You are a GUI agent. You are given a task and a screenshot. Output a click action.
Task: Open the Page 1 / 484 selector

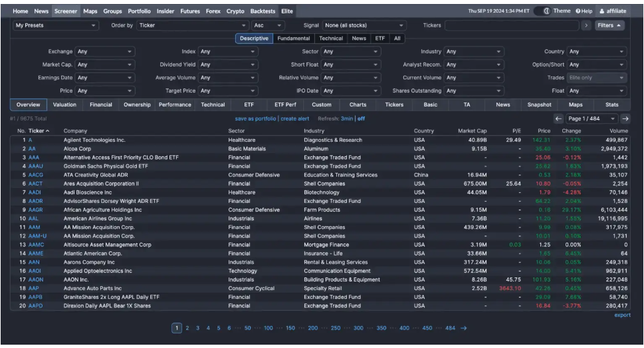[x=591, y=118]
